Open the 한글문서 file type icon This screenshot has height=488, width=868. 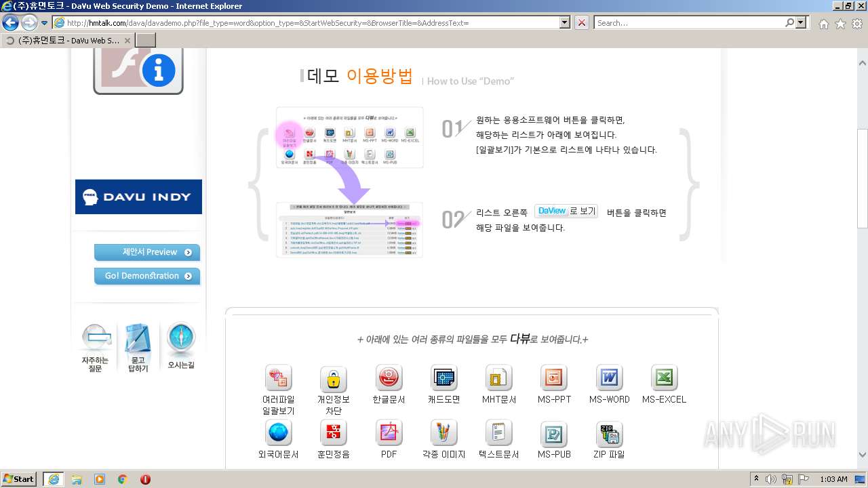click(x=389, y=378)
